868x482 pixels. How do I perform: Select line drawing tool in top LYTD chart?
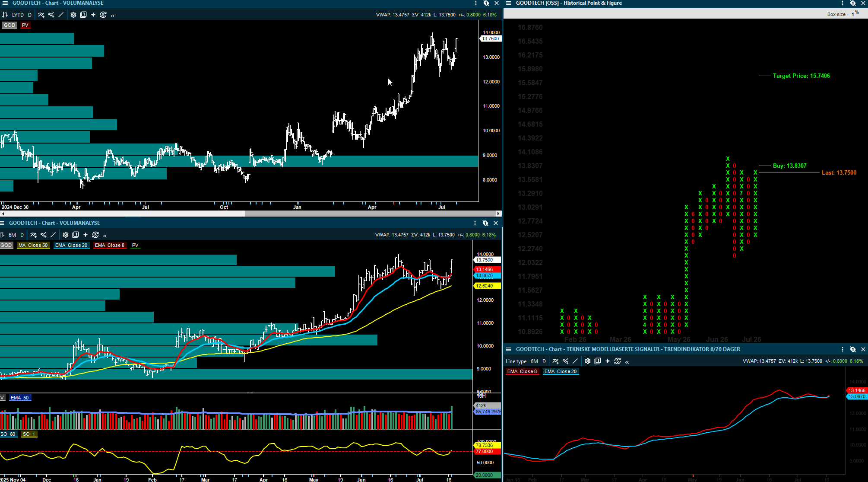(x=61, y=15)
